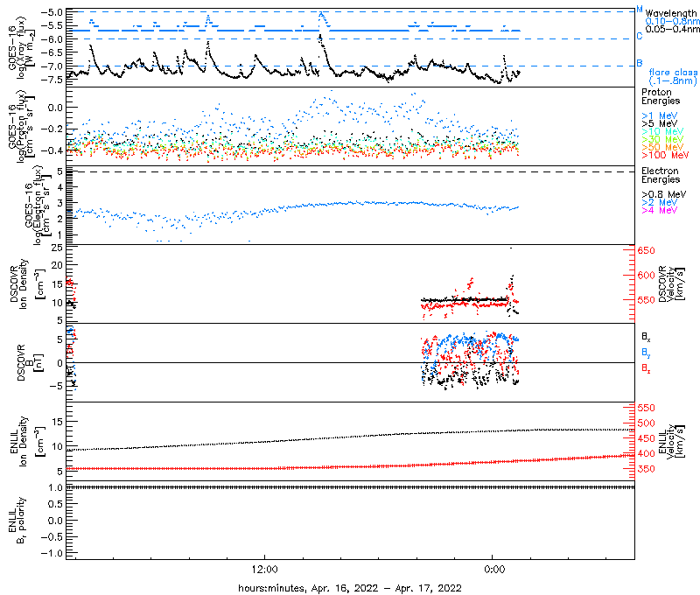The height and width of the screenshot is (595, 700).
Task: Click the Bz magnetic field legend label
Action: 646,368
